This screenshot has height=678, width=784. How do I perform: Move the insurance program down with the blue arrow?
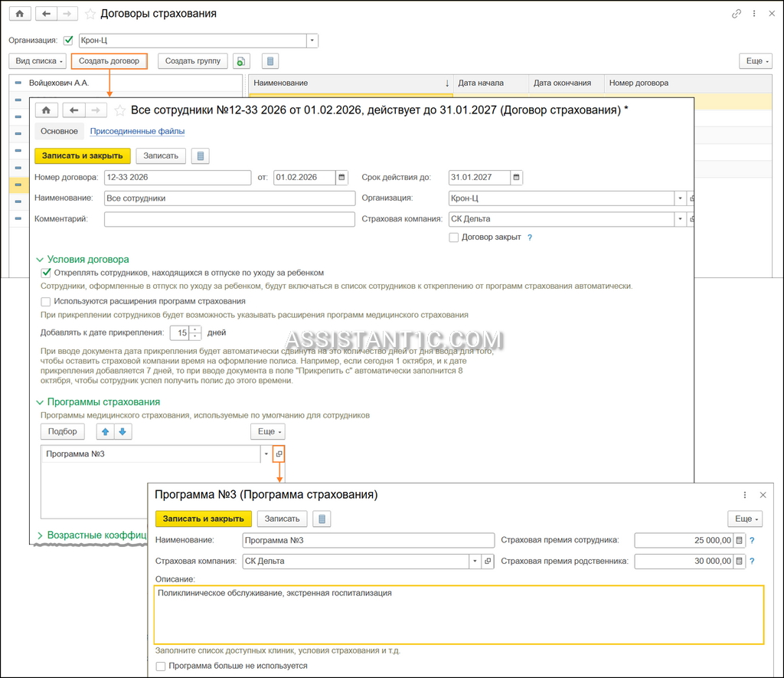pos(122,431)
